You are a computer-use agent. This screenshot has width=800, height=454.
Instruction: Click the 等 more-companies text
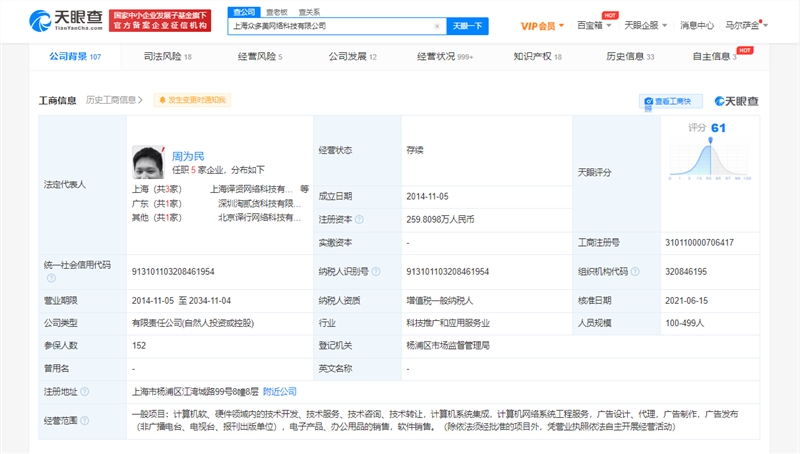point(305,189)
